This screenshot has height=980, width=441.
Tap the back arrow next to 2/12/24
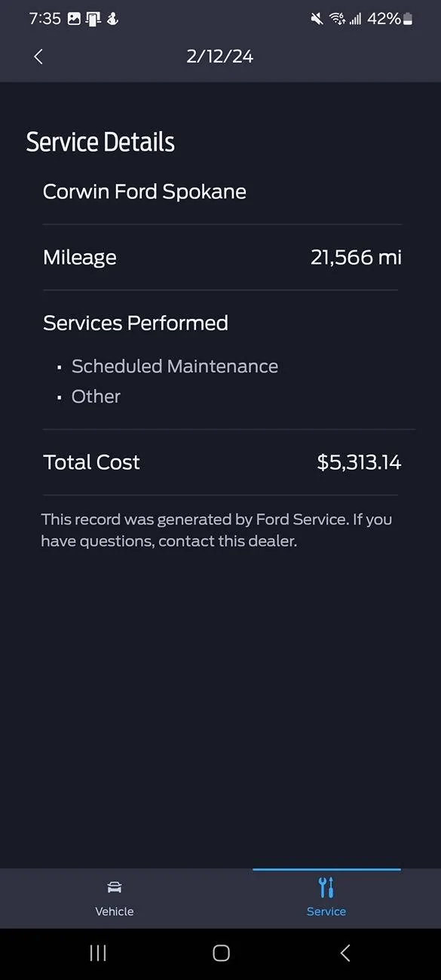point(38,56)
